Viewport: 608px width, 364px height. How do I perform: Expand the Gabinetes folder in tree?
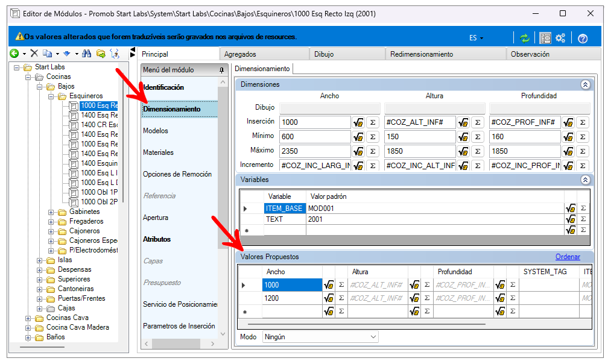[x=51, y=212]
